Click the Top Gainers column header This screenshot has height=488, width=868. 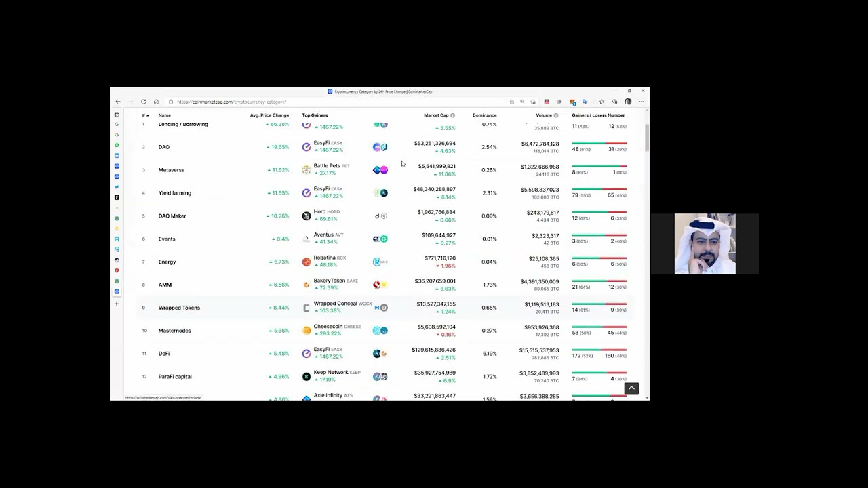315,115
